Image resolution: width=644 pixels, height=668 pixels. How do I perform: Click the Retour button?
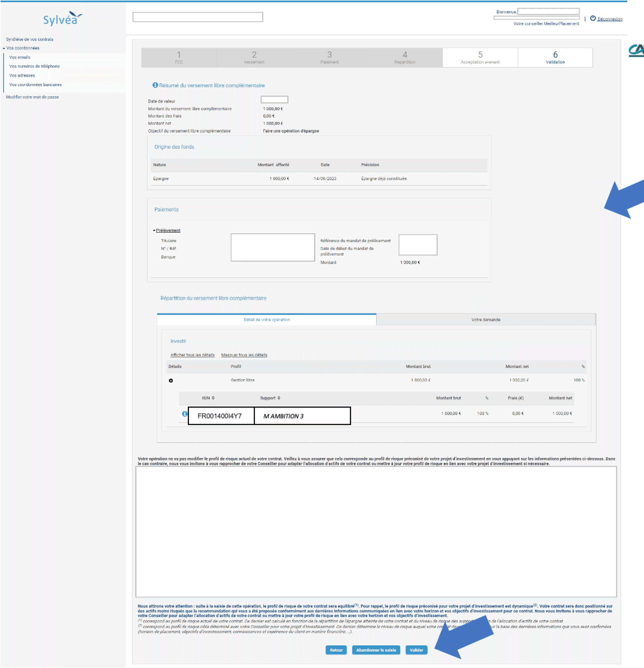[x=336, y=650]
